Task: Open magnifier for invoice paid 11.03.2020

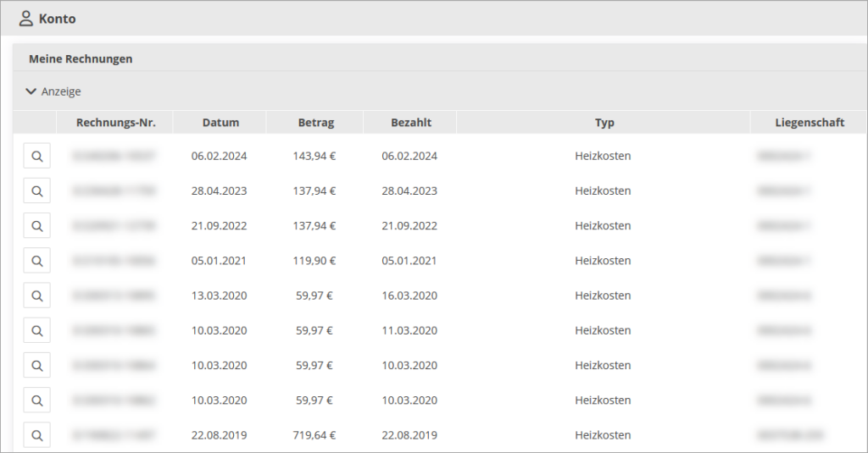Action: tap(36, 330)
